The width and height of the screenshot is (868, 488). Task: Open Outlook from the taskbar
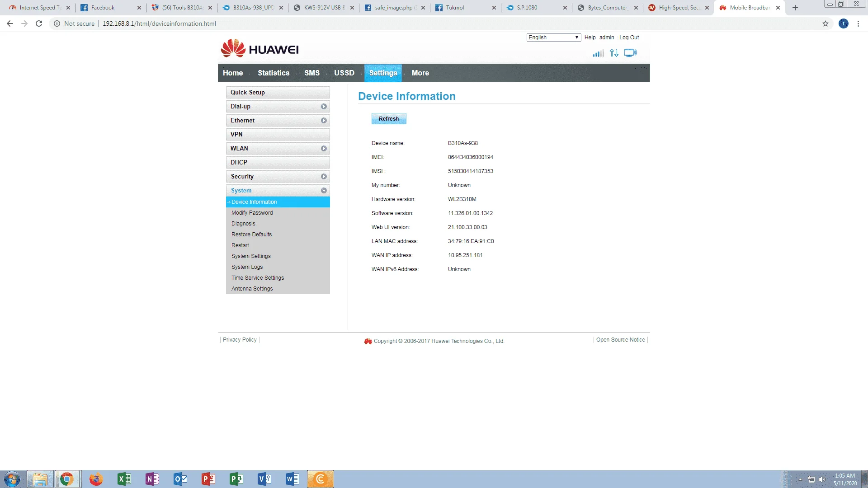pos(180,479)
